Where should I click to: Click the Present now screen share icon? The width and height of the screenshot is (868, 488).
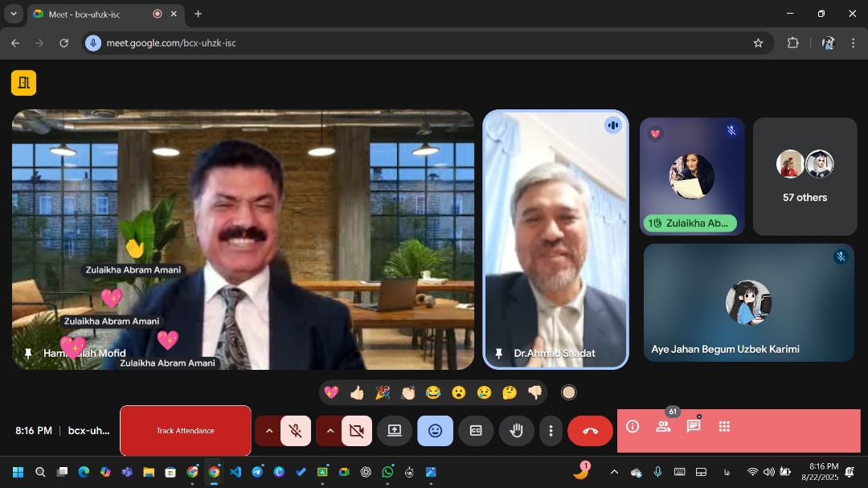point(395,431)
